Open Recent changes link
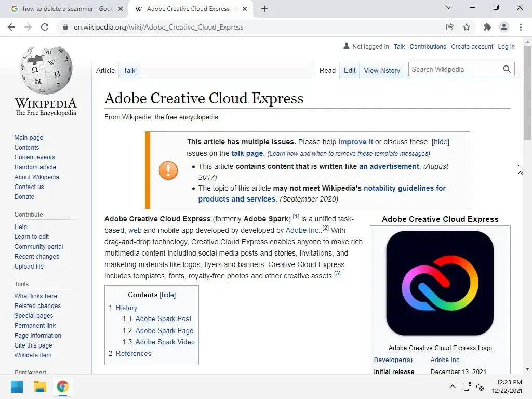The image size is (532, 399). [x=37, y=257]
